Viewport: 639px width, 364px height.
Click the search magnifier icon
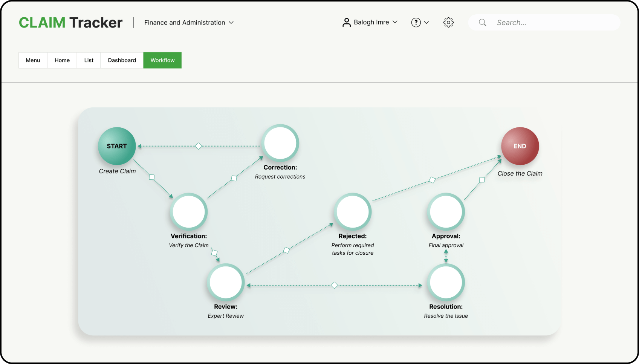[482, 23]
